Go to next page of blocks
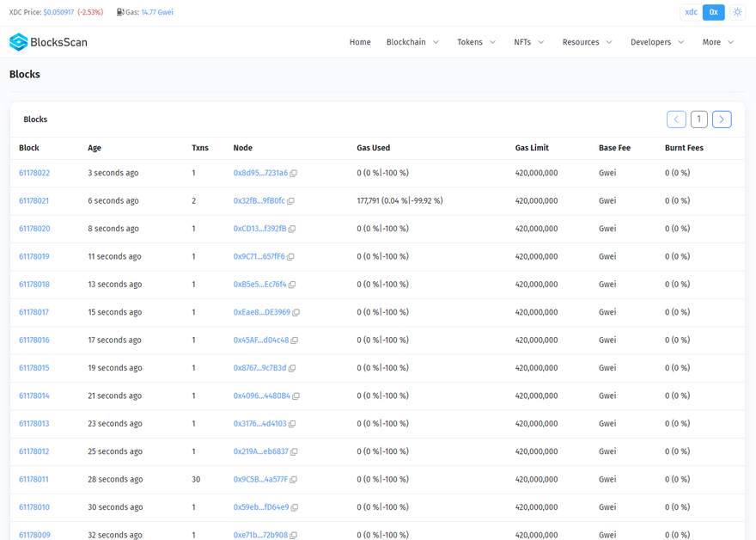 click(722, 120)
